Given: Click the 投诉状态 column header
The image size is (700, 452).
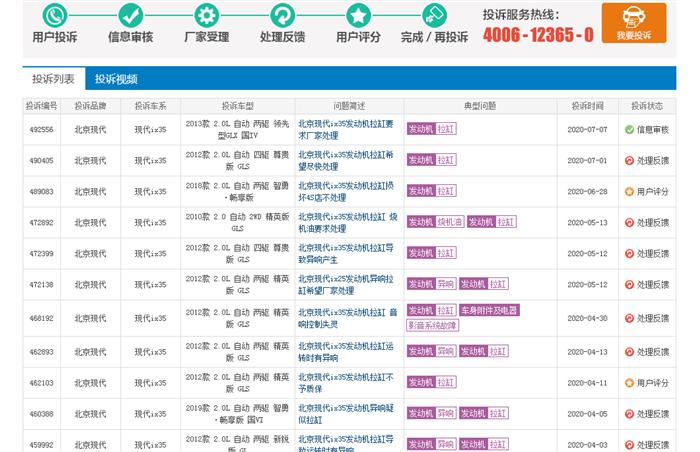Looking at the screenshot, I should (x=647, y=106).
